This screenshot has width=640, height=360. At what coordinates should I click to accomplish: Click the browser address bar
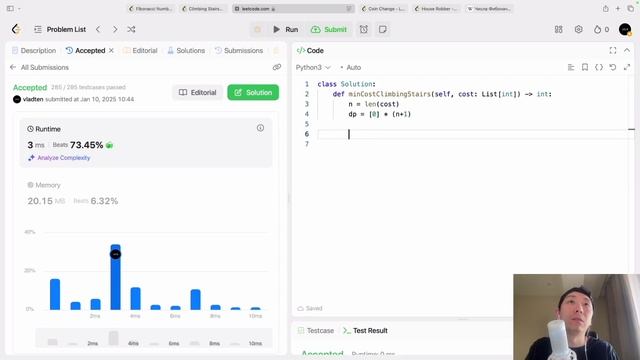tap(293, 9)
